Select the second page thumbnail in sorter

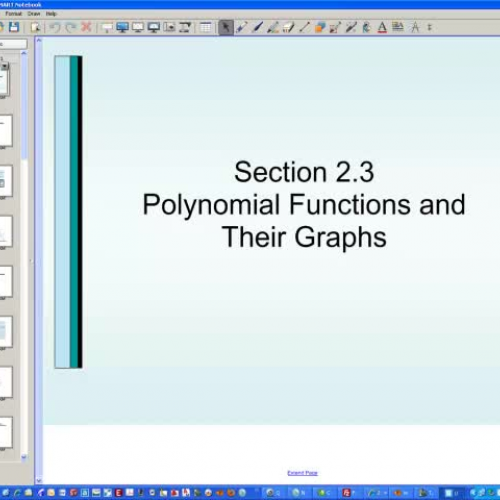coord(6,131)
